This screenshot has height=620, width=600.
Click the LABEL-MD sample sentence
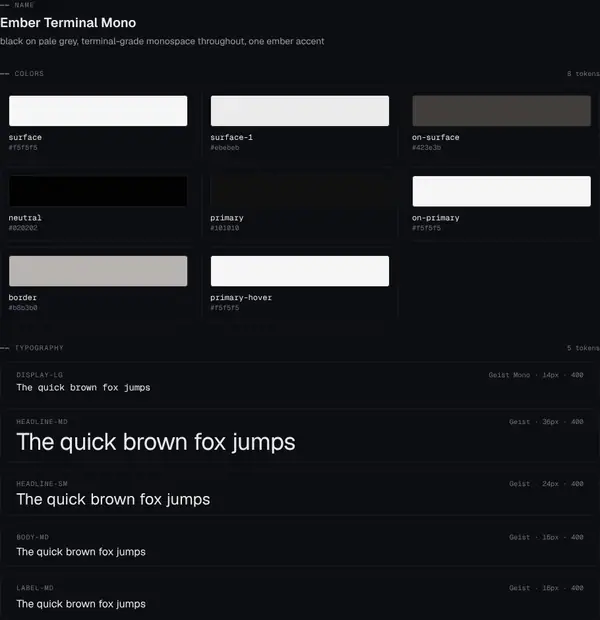pos(81,604)
